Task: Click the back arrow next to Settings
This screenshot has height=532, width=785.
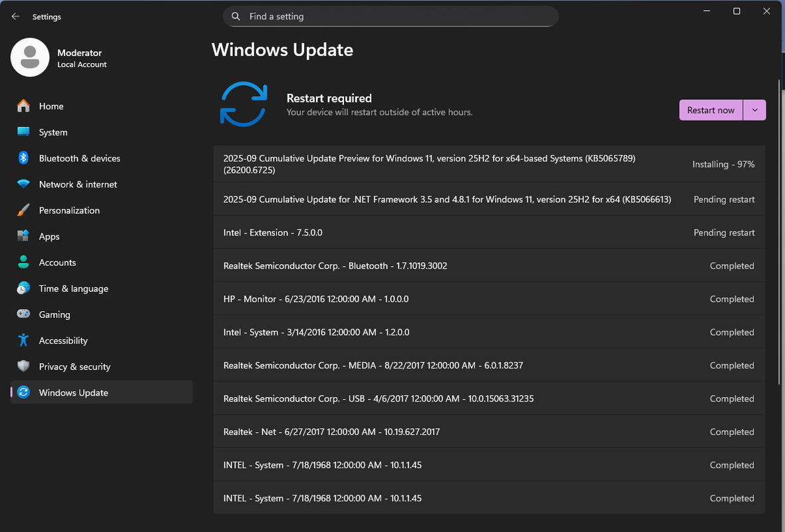Action: click(x=15, y=17)
